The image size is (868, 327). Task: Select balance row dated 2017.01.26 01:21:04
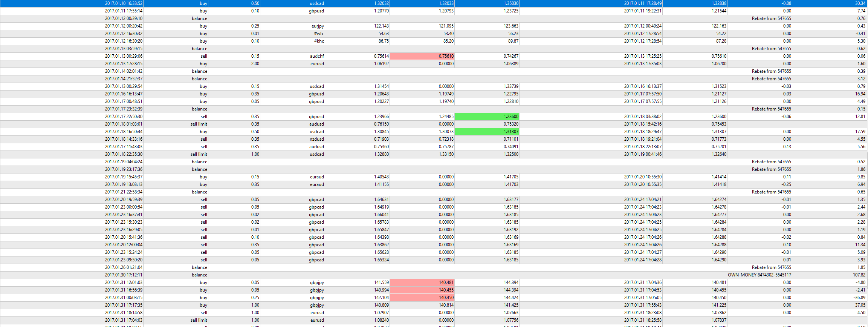click(434, 267)
